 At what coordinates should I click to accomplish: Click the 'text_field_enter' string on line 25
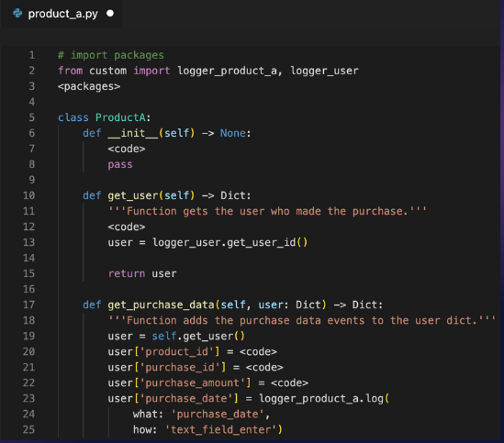point(220,430)
